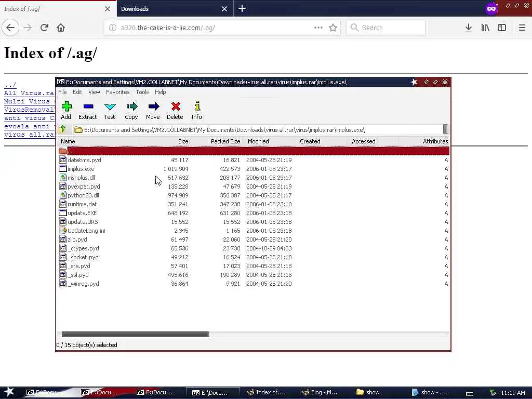The image size is (532, 399).
Task: Sort files by Size column header
Action: tap(165, 141)
